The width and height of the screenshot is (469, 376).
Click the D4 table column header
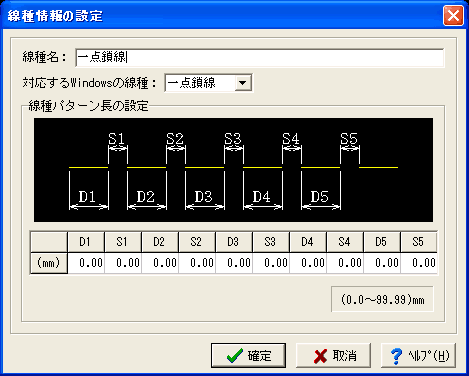click(x=308, y=242)
